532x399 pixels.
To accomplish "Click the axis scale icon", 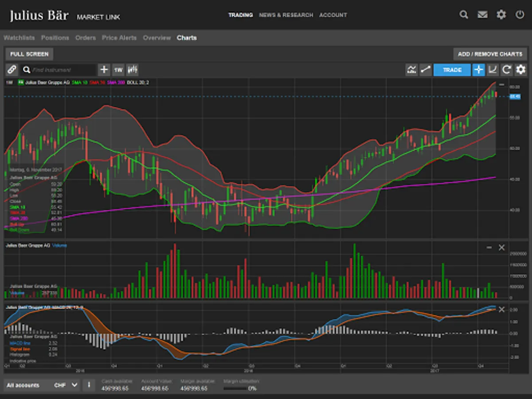I will (x=493, y=70).
